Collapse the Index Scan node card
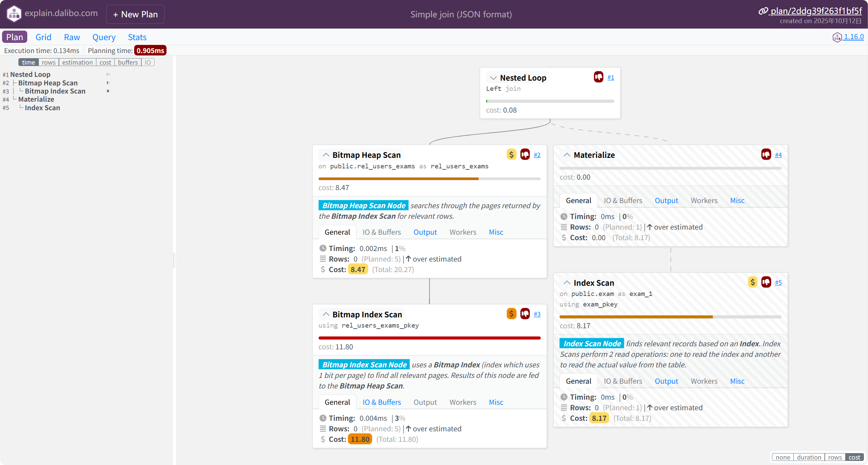 (567, 283)
